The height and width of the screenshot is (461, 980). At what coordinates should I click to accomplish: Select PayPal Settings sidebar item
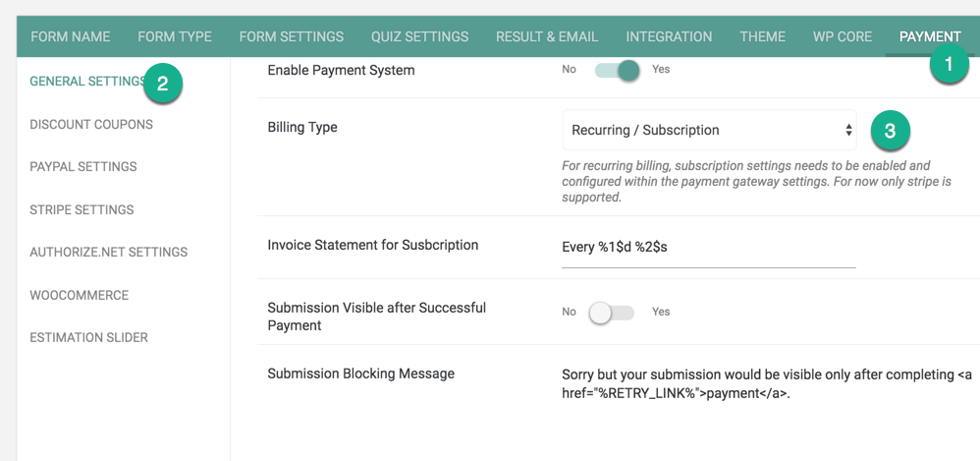[83, 167]
